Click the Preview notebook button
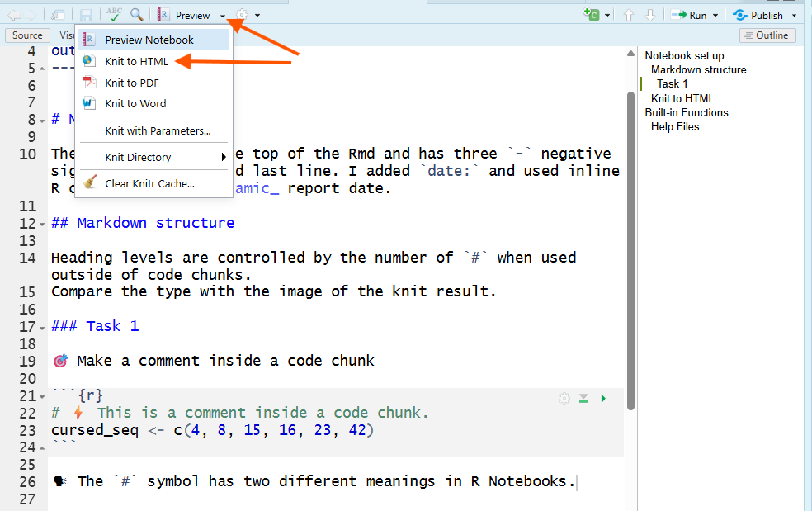Viewport: 812px width, 511px height. tap(184, 15)
